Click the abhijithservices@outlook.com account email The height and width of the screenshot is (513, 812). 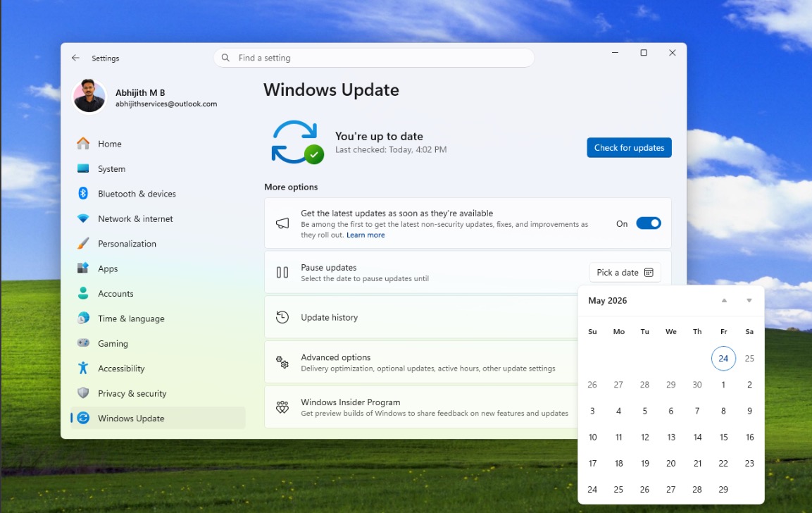point(166,104)
